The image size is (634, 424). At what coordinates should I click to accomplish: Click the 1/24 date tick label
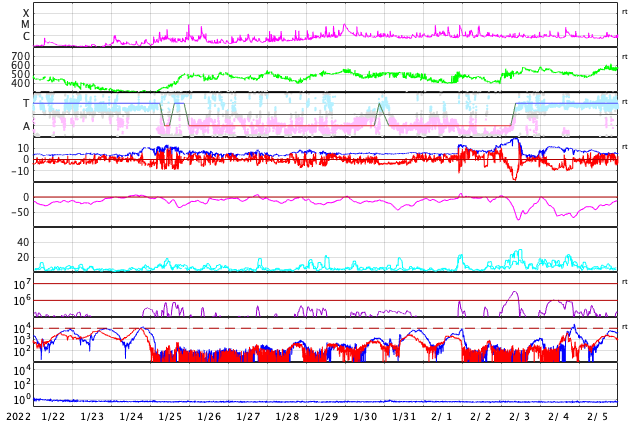pos(131,416)
